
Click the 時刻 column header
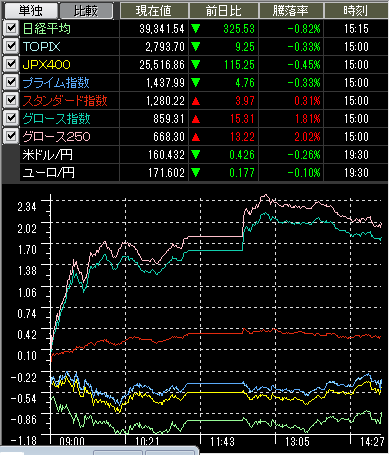tap(356, 11)
